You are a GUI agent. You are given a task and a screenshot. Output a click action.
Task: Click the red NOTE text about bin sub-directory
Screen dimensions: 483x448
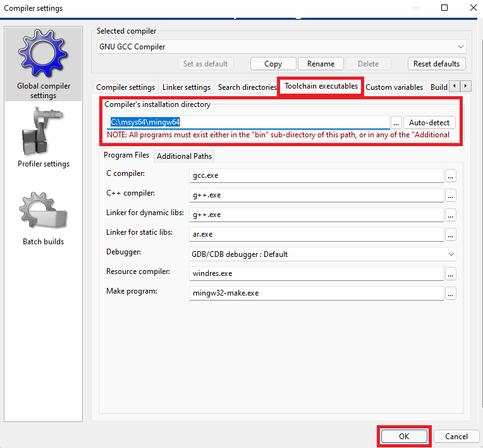pos(278,135)
